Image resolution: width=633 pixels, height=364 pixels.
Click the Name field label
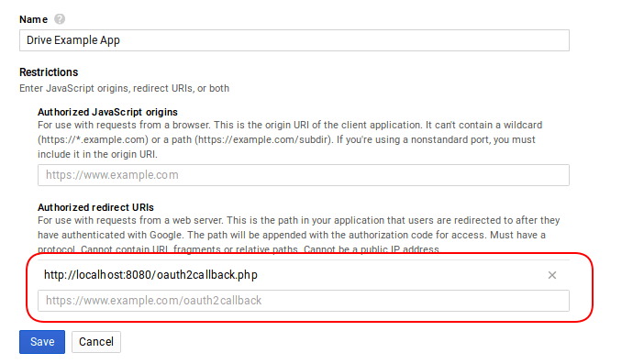pos(34,19)
